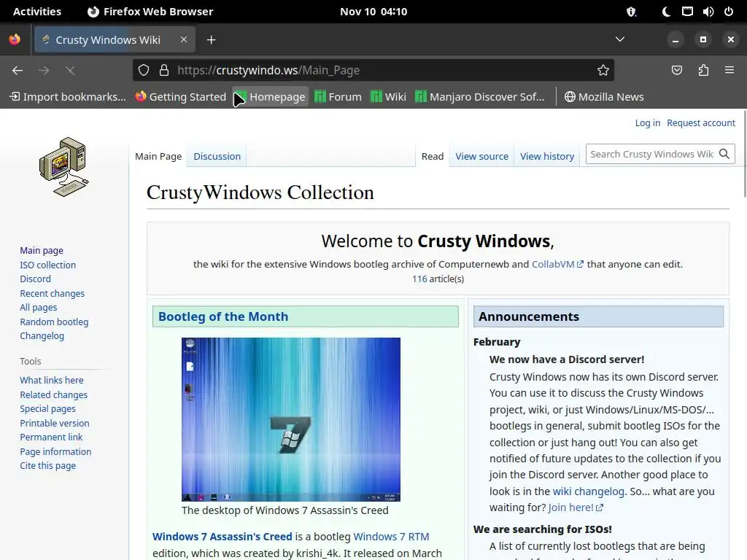Open the Forum bookmark
This screenshot has height=560, width=747.
(338, 97)
